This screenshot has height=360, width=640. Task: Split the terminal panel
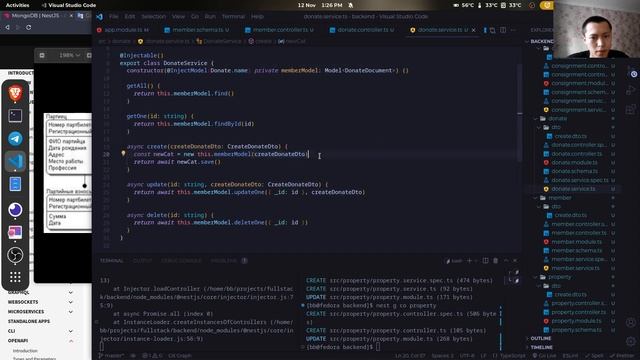485,260
